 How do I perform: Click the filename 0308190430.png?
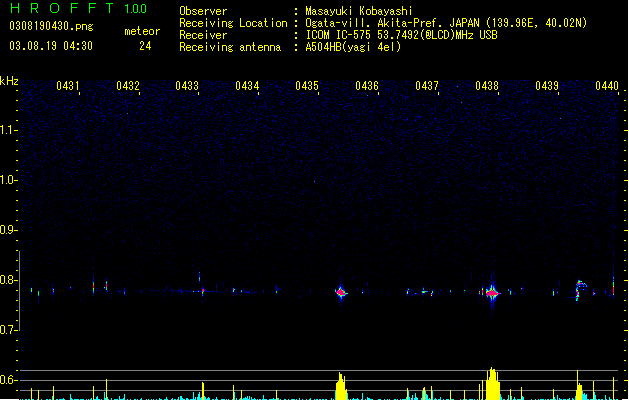click(x=51, y=26)
